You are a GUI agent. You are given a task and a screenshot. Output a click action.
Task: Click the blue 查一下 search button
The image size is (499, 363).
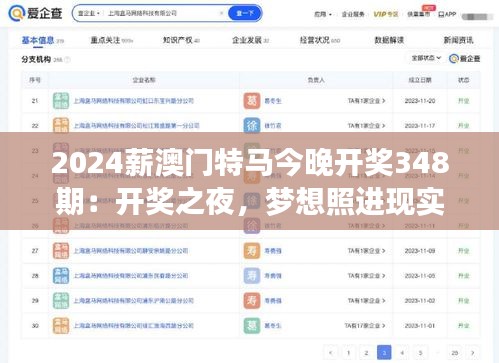[245, 13]
